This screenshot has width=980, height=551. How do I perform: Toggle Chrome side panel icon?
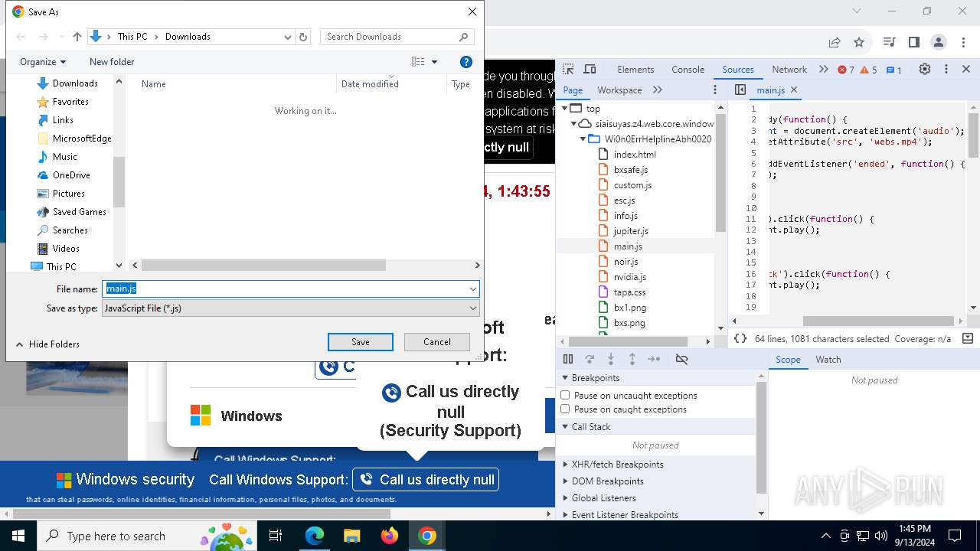(913, 42)
